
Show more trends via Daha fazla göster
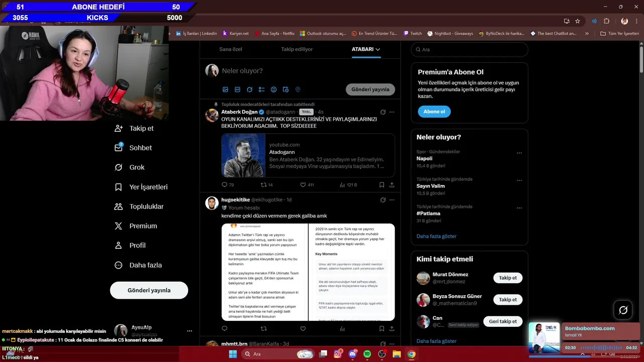[437, 236]
